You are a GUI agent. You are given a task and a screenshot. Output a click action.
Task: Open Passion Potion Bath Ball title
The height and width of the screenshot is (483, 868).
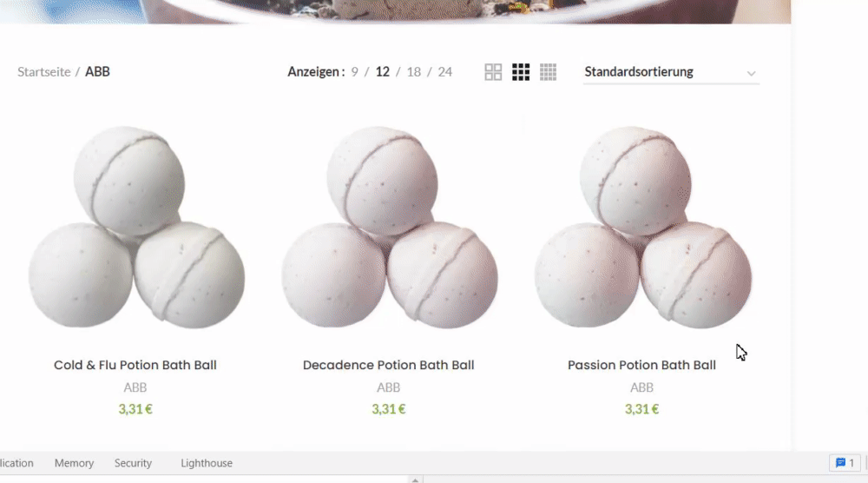pyautogui.click(x=641, y=365)
